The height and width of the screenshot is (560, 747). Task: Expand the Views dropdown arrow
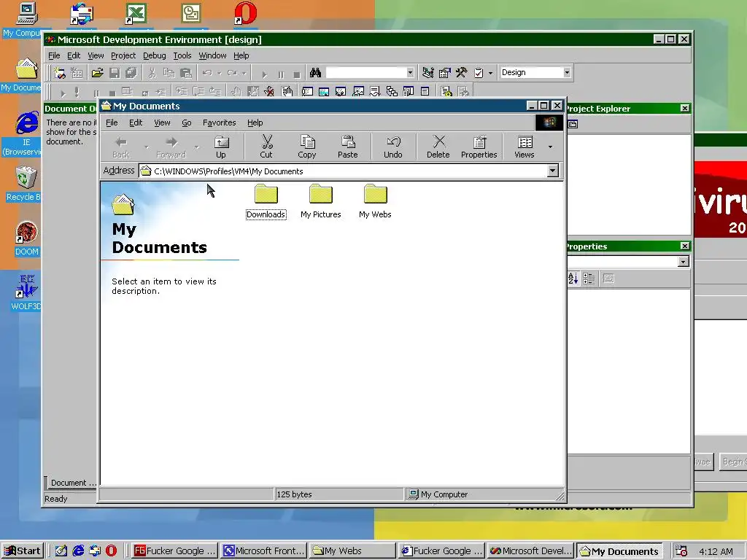click(550, 147)
